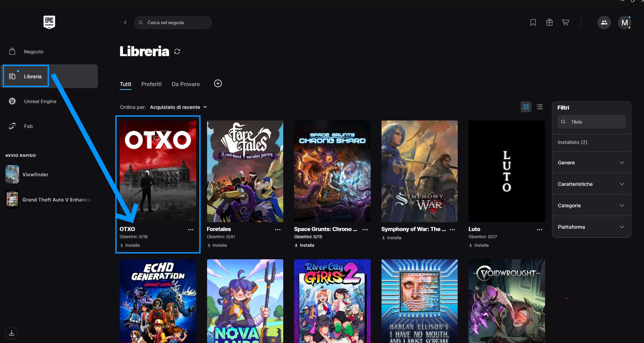Image resolution: width=644 pixels, height=343 pixels.
Task: Open I Have No Mouth cover
Action: click(x=420, y=301)
